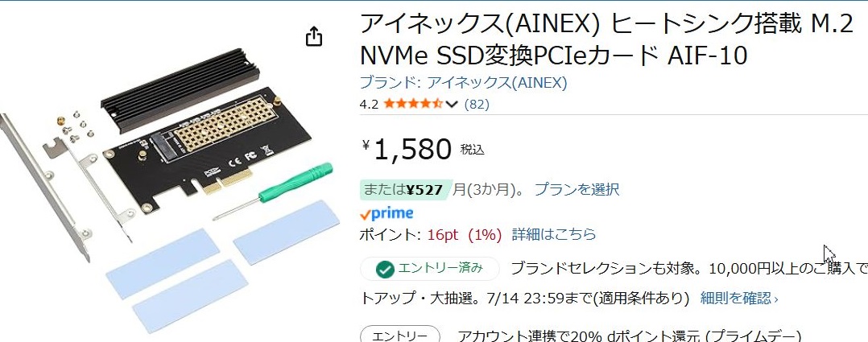Open 細則を確認 terms link

(x=739, y=299)
